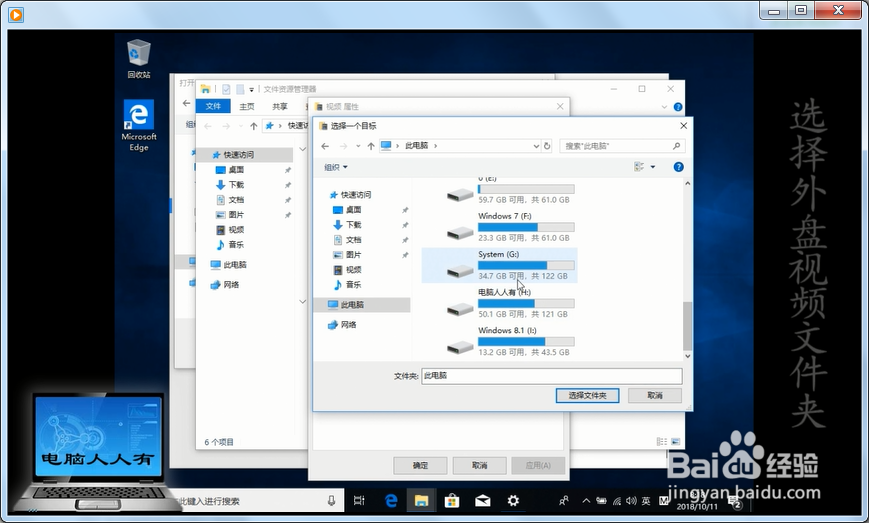Viewport: 869px width, 523px height.
Task: Click the usage bar of Windows 7 (F:)
Action: [526, 227]
